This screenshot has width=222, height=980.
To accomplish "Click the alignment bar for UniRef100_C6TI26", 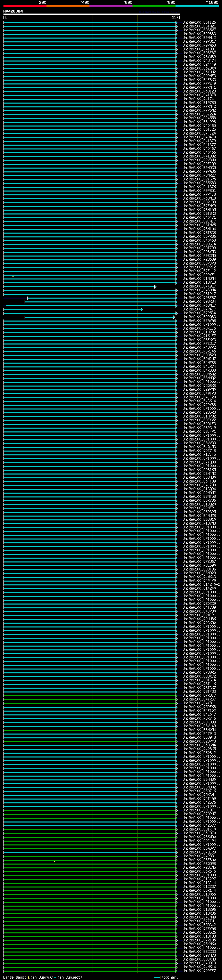I will pos(90,23).
